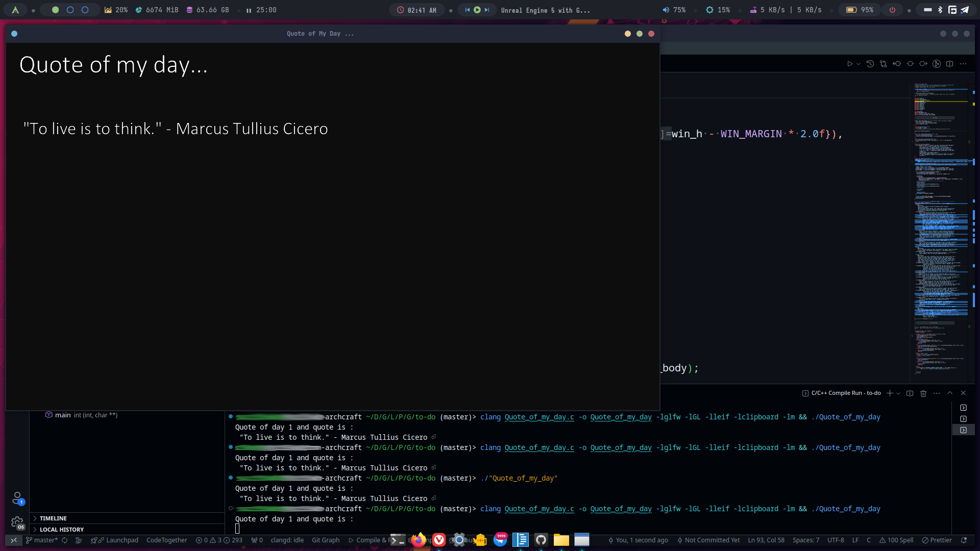The height and width of the screenshot is (551, 980).
Task: Click 100 Spell status item
Action: coord(896,540)
